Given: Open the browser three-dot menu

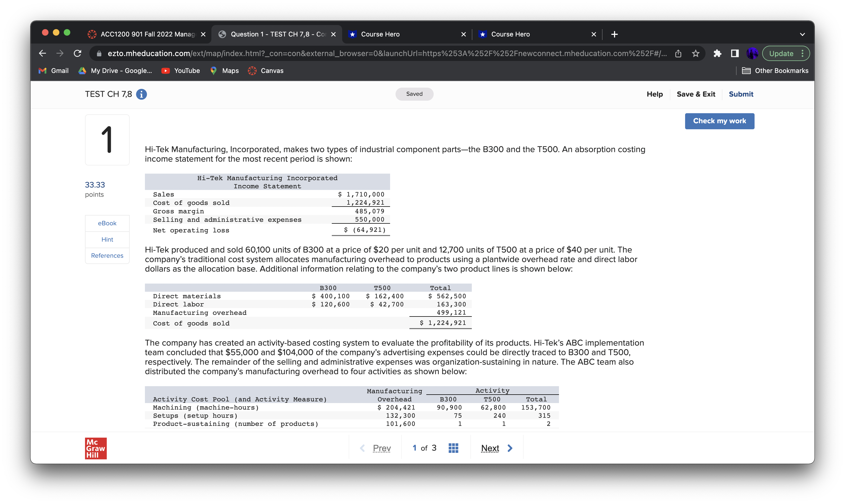Looking at the screenshot, I should (803, 53).
